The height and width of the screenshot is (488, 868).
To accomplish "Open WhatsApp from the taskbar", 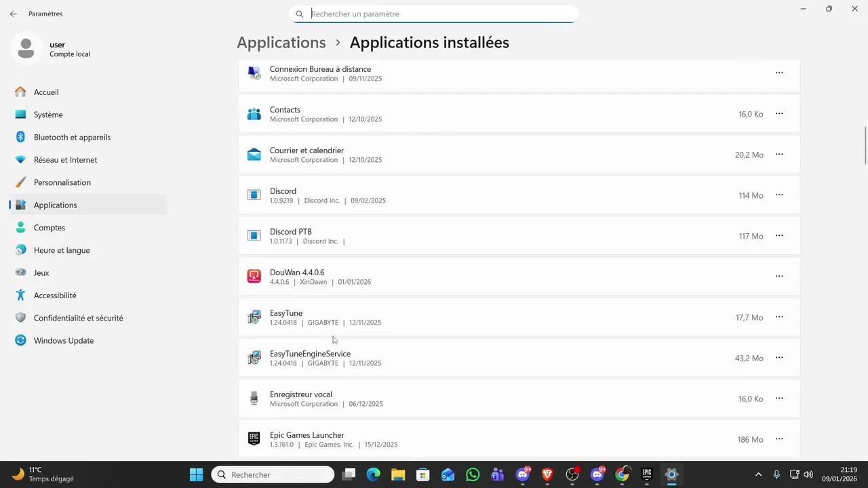I will [x=473, y=474].
